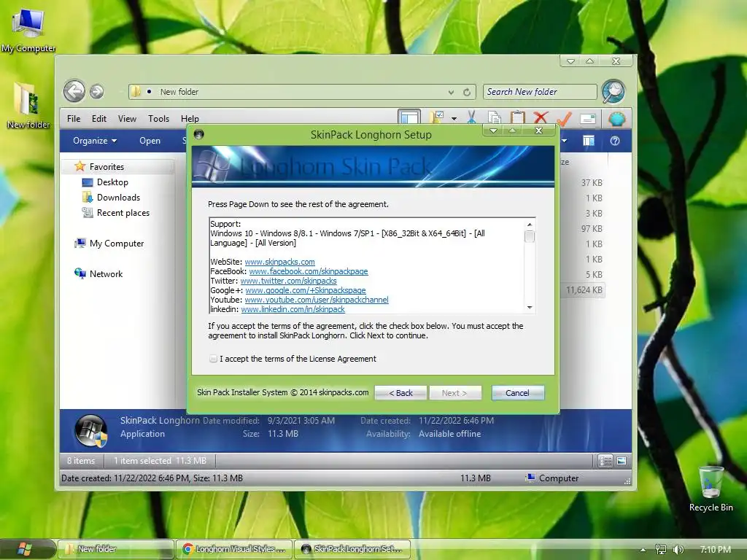Open the Organize dropdown menu
747x560 pixels.
pos(94,141)
